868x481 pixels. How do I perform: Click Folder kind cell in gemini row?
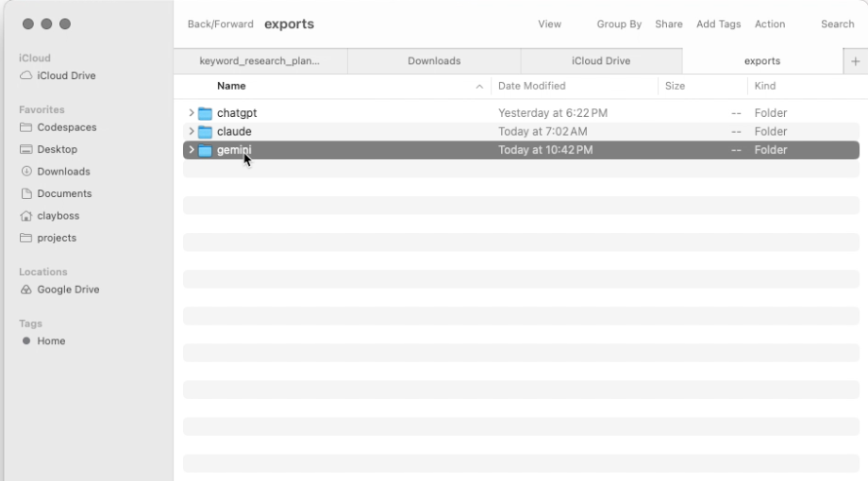(x=771, y=150)
